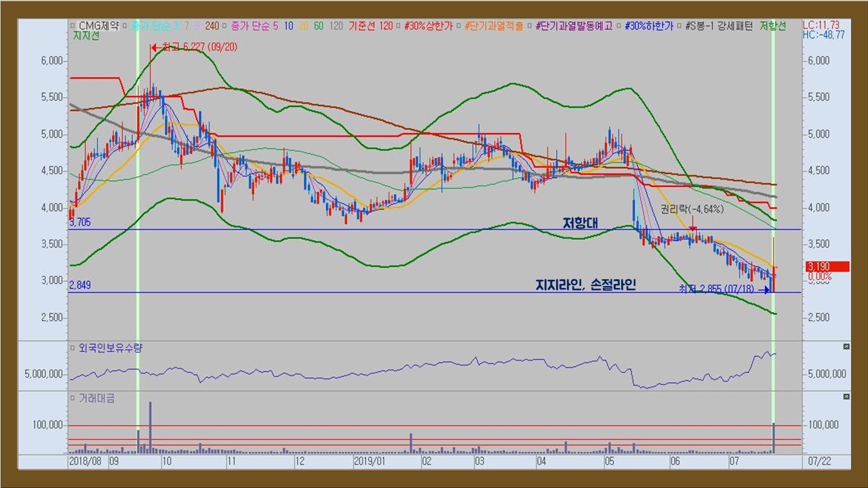The height and width of the screenshot is (488, 868).
Task: Click the 지지선 legend label
Action: tap(85, 36)
